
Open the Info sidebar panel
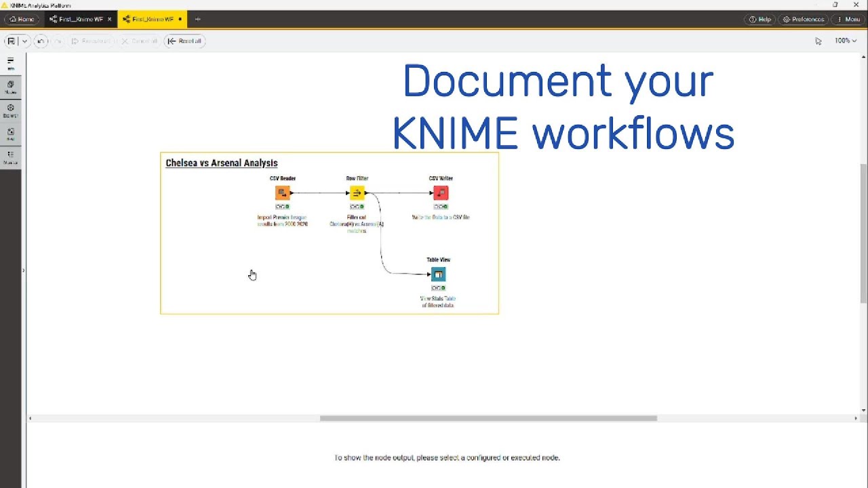pyautogui.click(x=11, y=64)
